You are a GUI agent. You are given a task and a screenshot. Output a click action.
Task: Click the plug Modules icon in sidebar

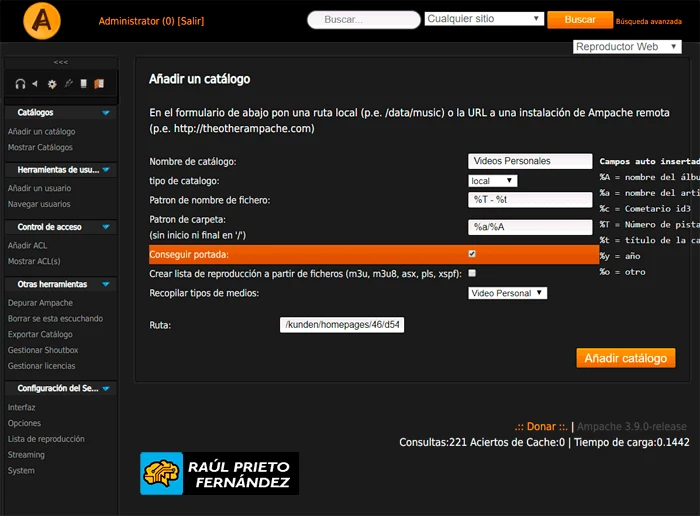69,84
